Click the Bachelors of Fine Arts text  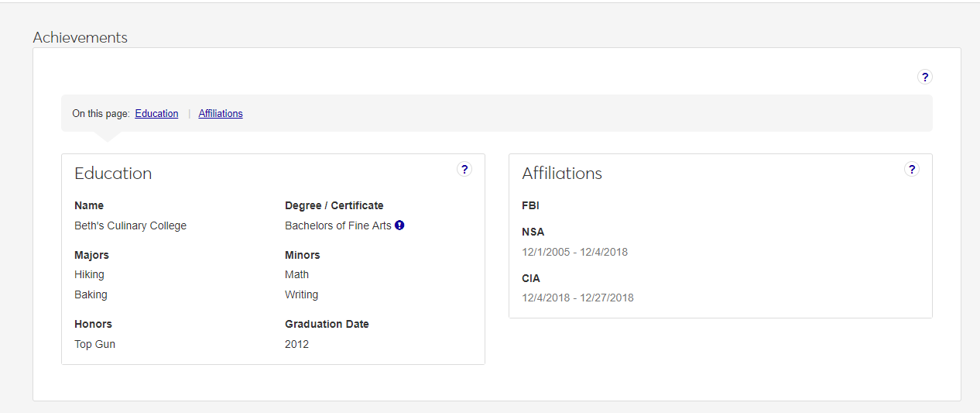(x=338, y=226)
